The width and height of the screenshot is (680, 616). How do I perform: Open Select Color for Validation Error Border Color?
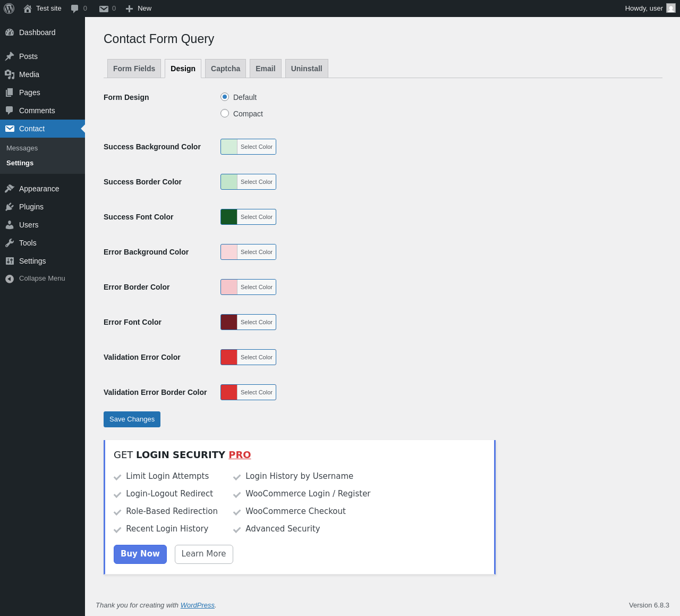[257, 392]
